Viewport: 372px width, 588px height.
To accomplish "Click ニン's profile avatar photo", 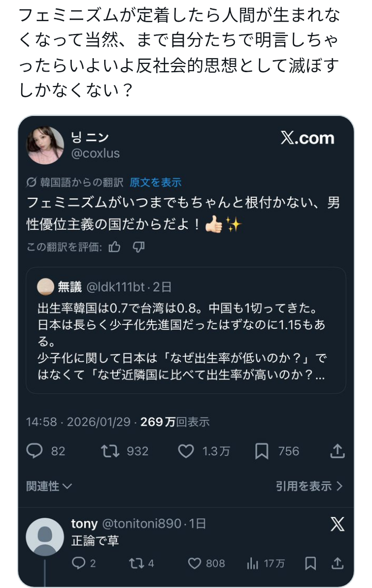I will (45, 145).
